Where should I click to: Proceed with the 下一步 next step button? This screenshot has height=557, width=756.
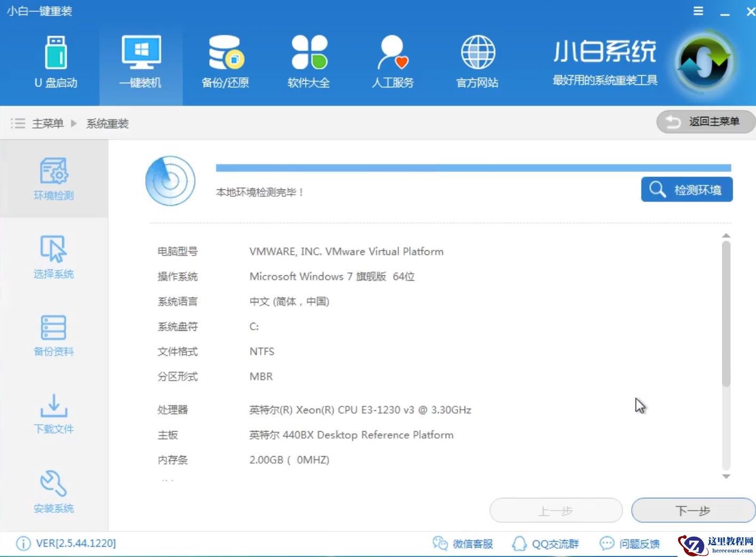pyautogui.click(x=692, y=510)
